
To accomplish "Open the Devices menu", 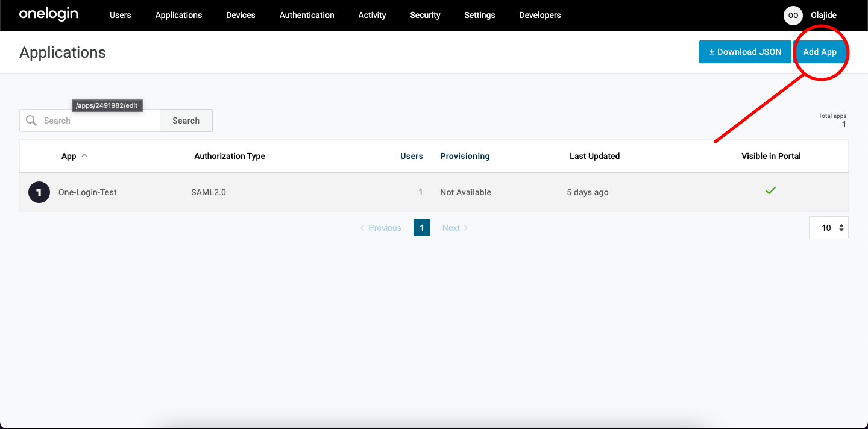I will 241,15.
